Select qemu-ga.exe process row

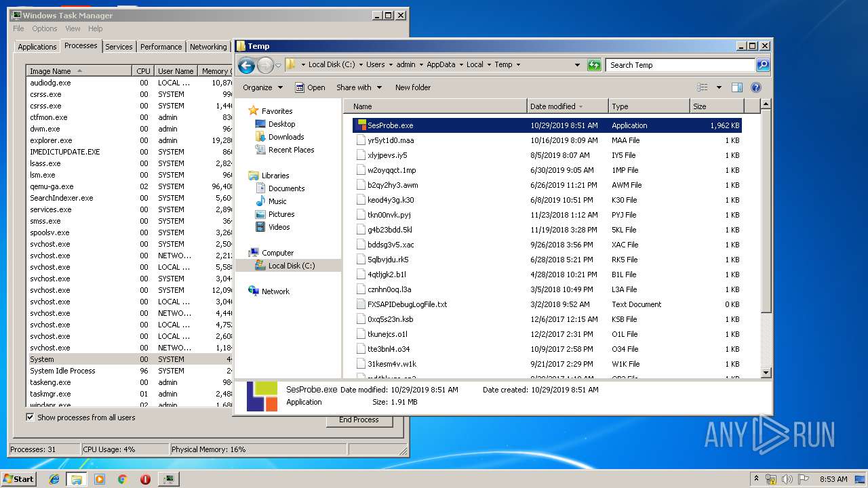pyautogui.click(x=130, y=186)
